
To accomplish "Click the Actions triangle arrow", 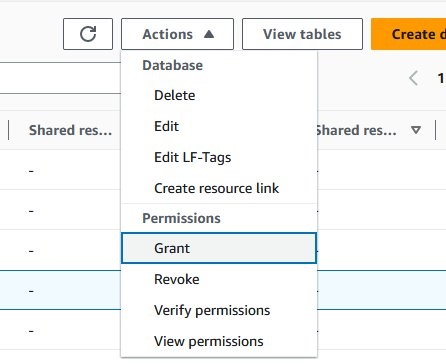I will point(209,34).
